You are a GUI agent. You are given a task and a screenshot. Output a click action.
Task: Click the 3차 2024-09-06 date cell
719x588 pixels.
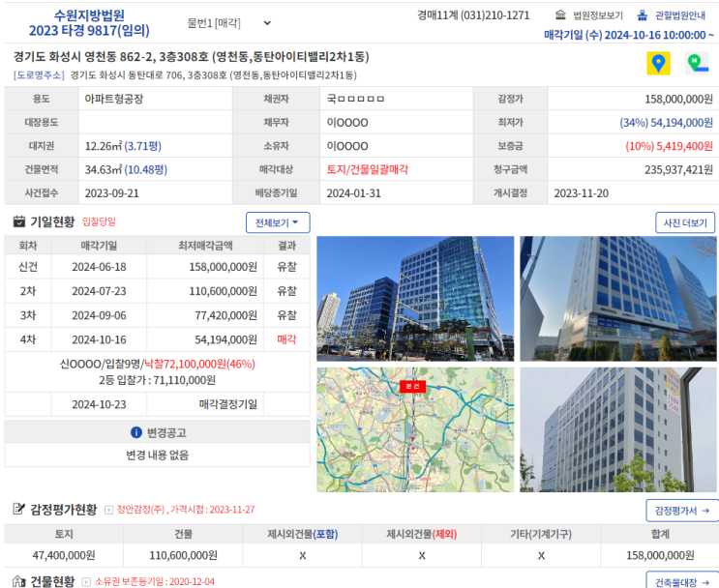[x=99, y=315]
